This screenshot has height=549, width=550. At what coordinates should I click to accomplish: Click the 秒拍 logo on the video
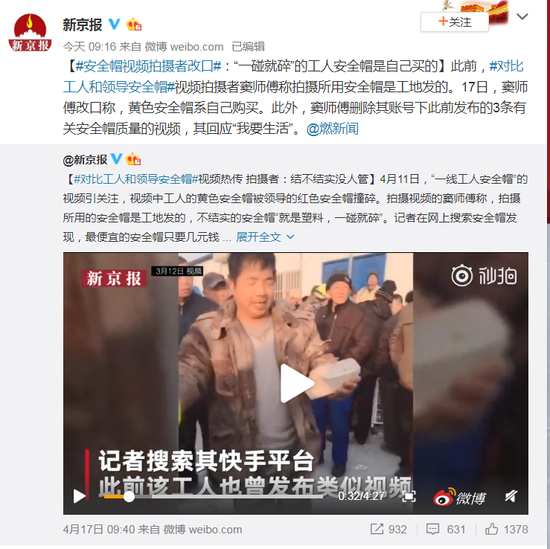(x=484, y=275)
